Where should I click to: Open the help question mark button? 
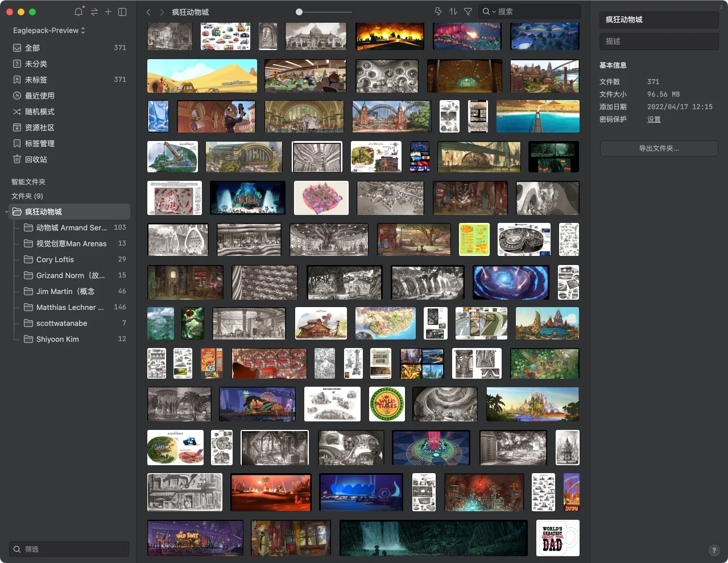point(714,550)
